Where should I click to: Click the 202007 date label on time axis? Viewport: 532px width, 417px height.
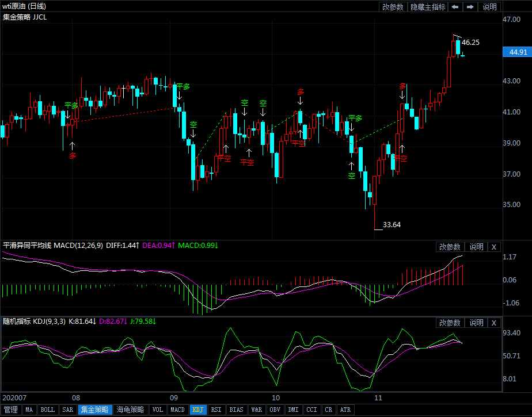14,398
